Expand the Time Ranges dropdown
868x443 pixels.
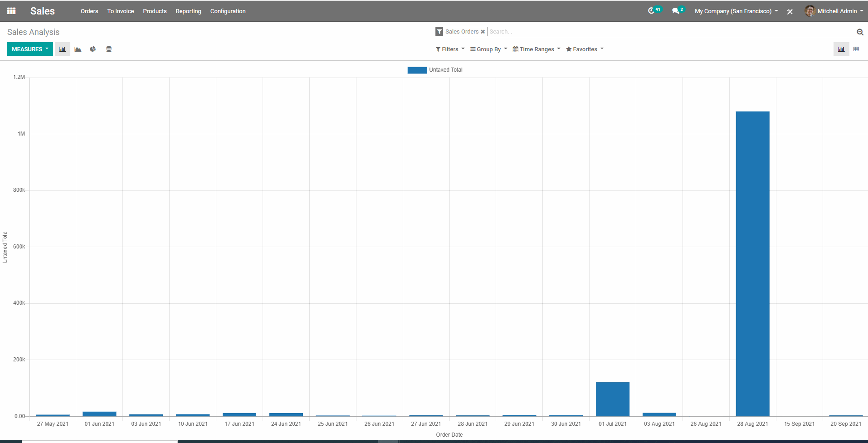tap(536, 49)
